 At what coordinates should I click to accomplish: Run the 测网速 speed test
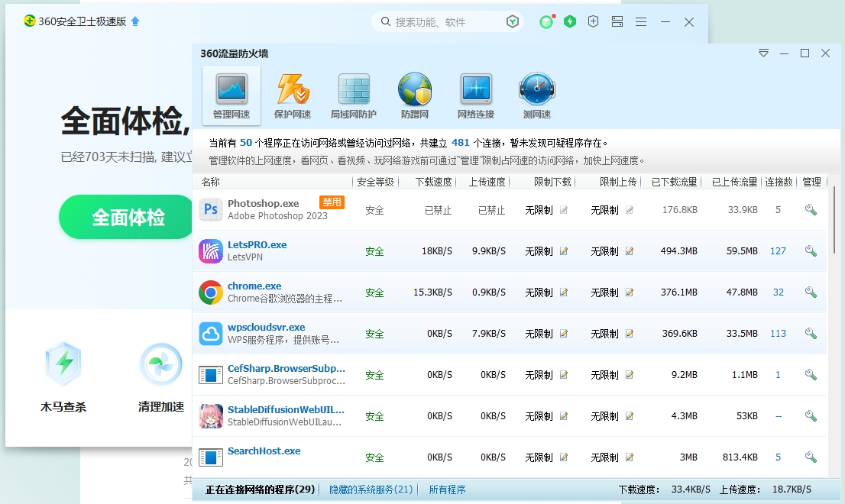(x=536, y=93)
